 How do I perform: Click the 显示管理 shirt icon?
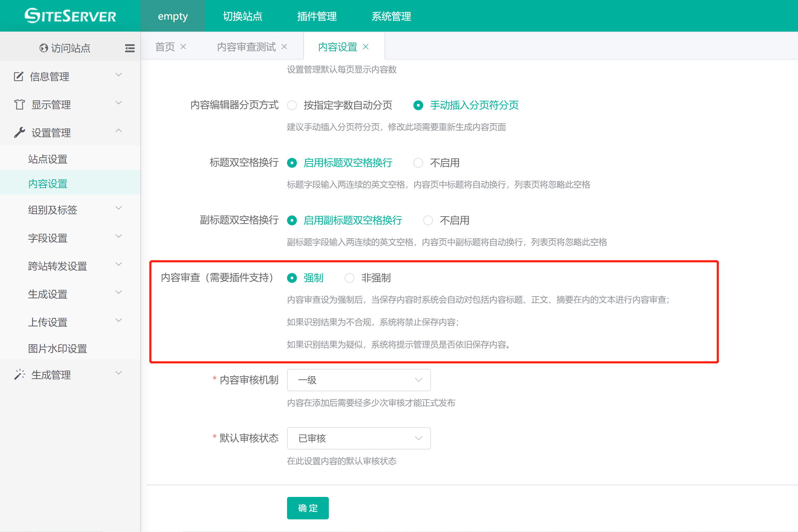tap(19, 104)
